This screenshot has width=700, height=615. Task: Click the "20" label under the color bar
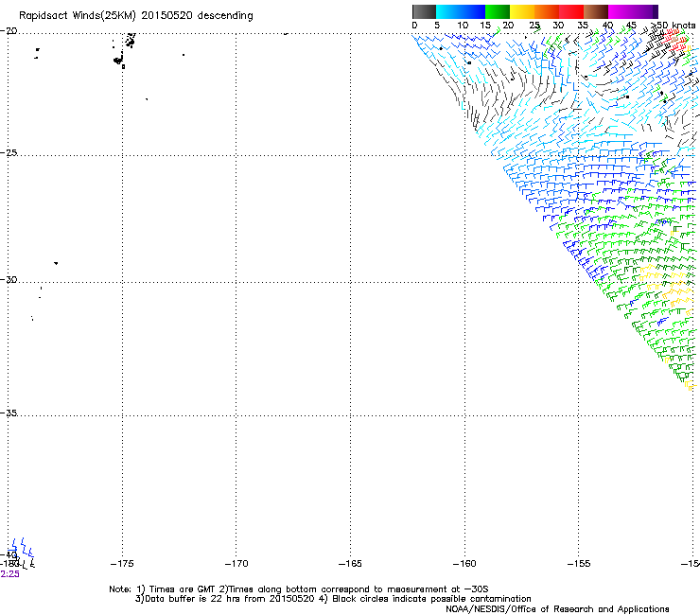coord(508,26)
